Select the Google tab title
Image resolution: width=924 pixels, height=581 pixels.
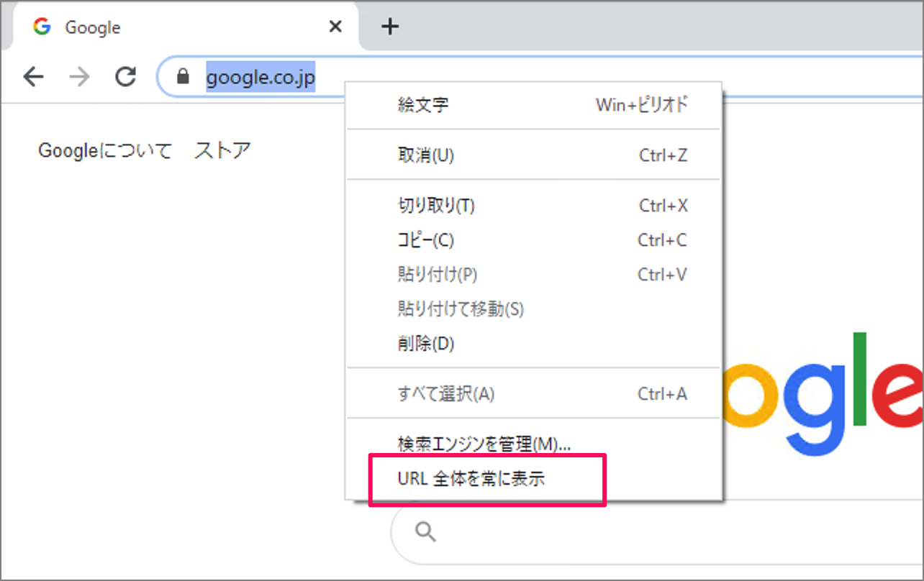coord(93,27)
